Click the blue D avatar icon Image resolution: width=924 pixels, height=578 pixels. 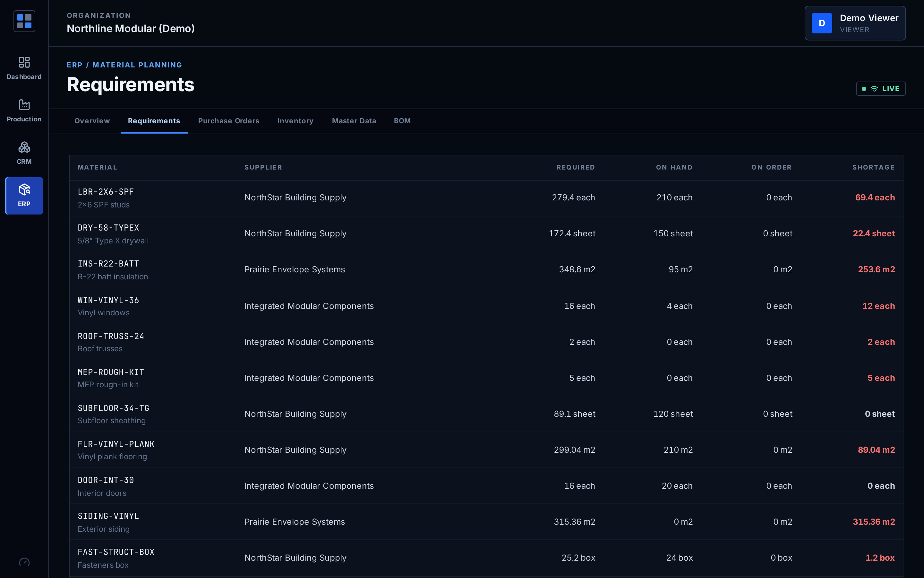pyautogui.click(x=822, y=23)
